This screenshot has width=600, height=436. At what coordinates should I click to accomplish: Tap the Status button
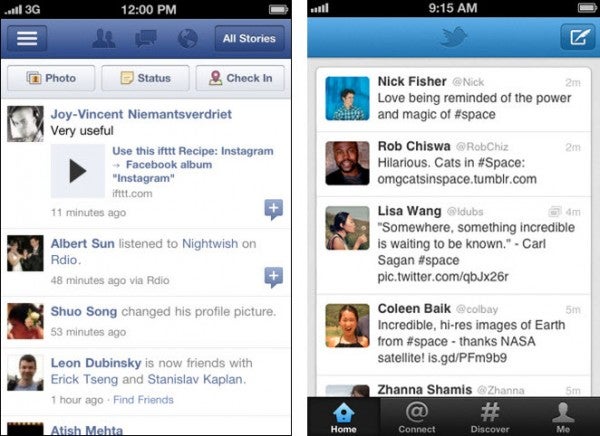pos(145,78)
